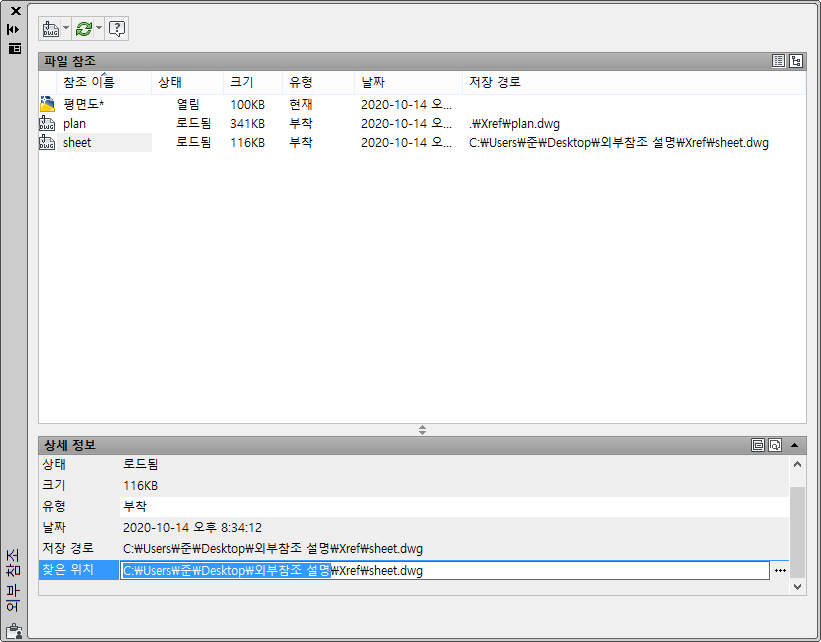Click sheet saved path in list
The image size is (821, 642).
(618, 142)
